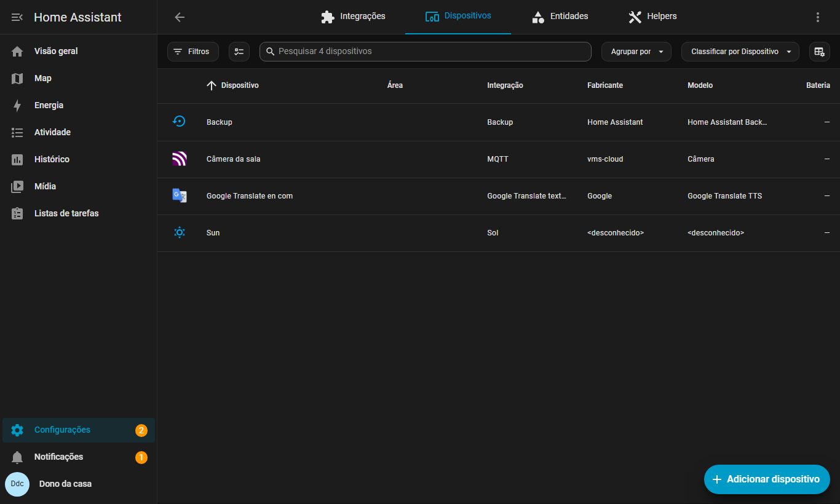840x504 pixels.
Task: Enter selection mode via checklist icon
Action: 239,52
